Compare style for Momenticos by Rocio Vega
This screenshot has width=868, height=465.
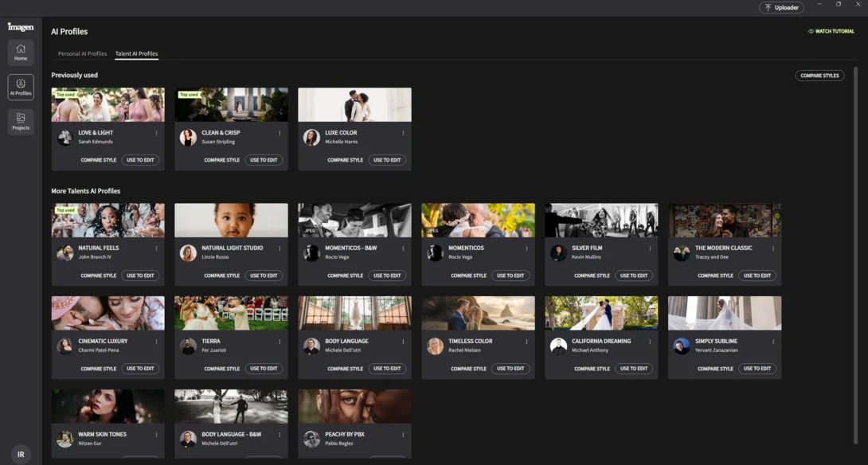pyautogui.click(x=468, y=275)
